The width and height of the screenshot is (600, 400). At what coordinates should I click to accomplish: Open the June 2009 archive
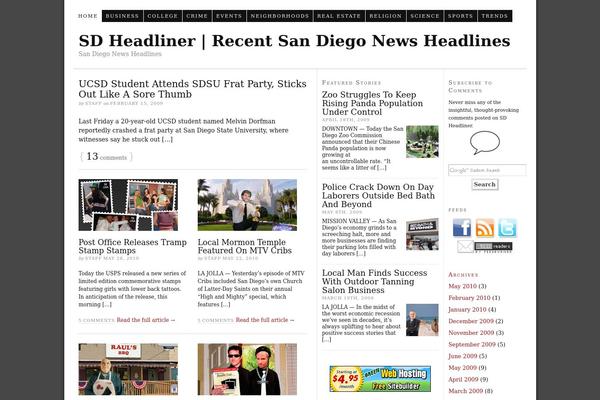tap(463, 356)
